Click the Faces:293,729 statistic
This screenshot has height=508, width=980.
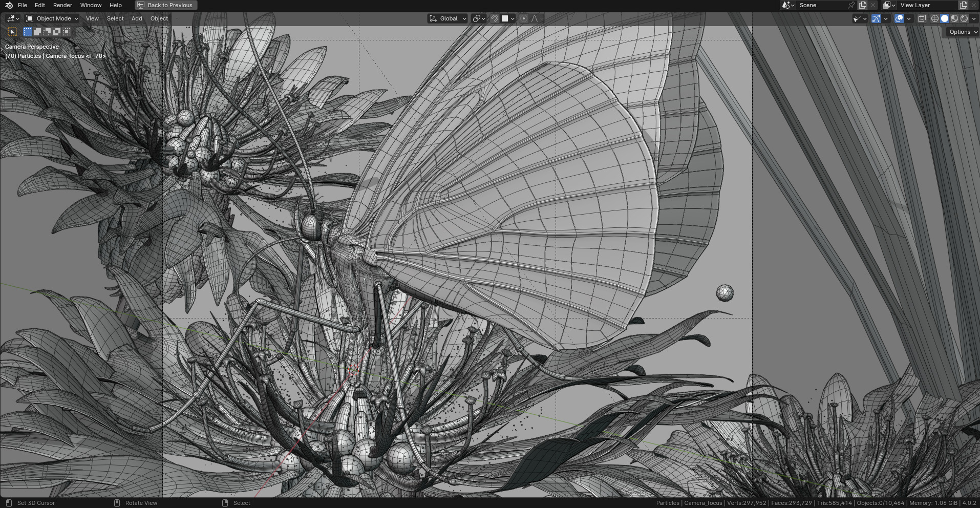tap(792, 503)
